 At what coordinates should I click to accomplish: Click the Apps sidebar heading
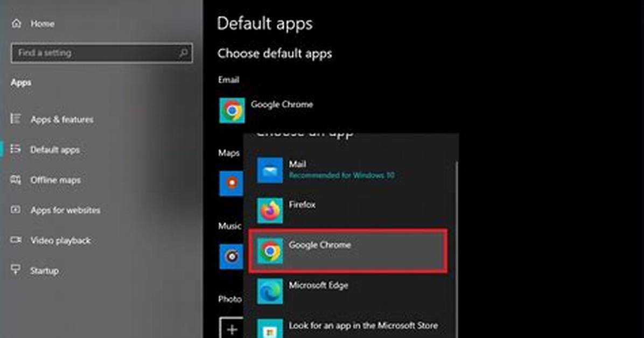[21, 82]
